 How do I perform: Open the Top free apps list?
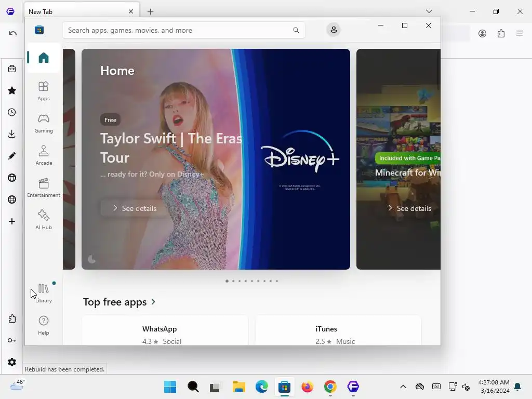pos(115,302)
